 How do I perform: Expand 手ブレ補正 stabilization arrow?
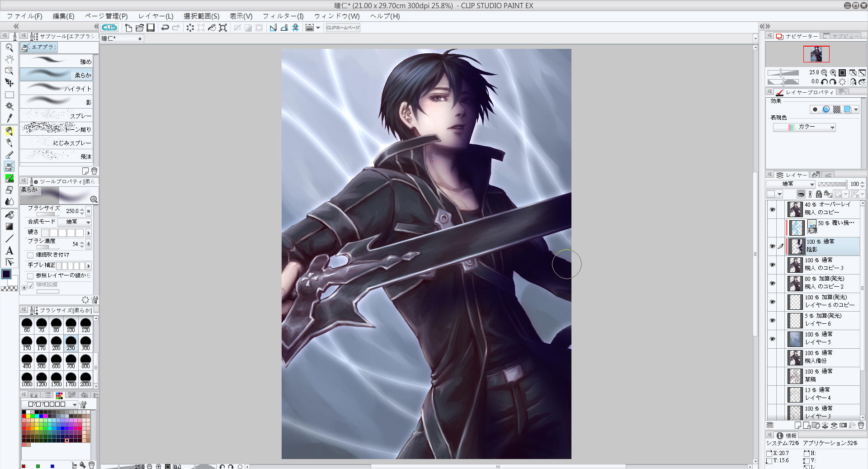(89, 266)
